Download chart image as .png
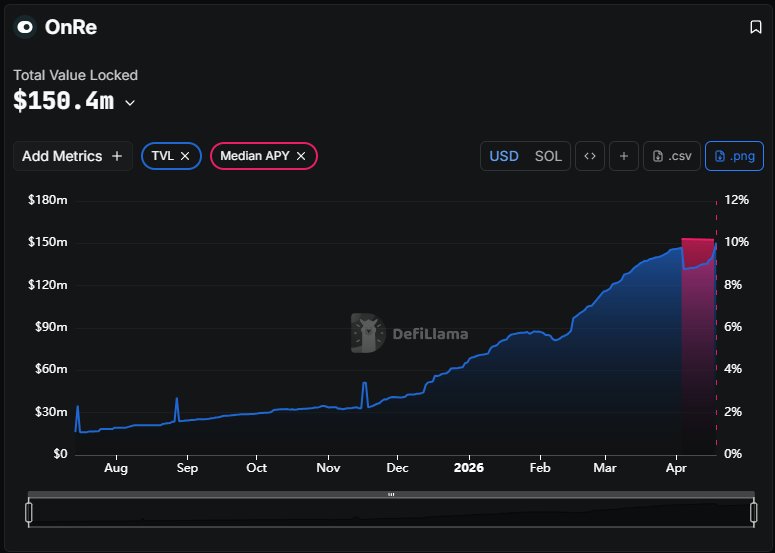Screen dimensions: 775x553 734,156
